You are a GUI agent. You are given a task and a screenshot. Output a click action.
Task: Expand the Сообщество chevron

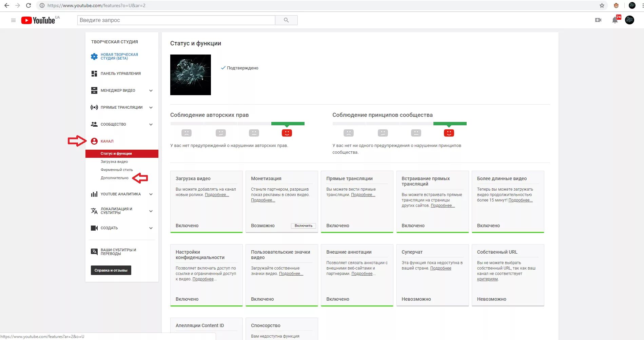coord(151,124)
